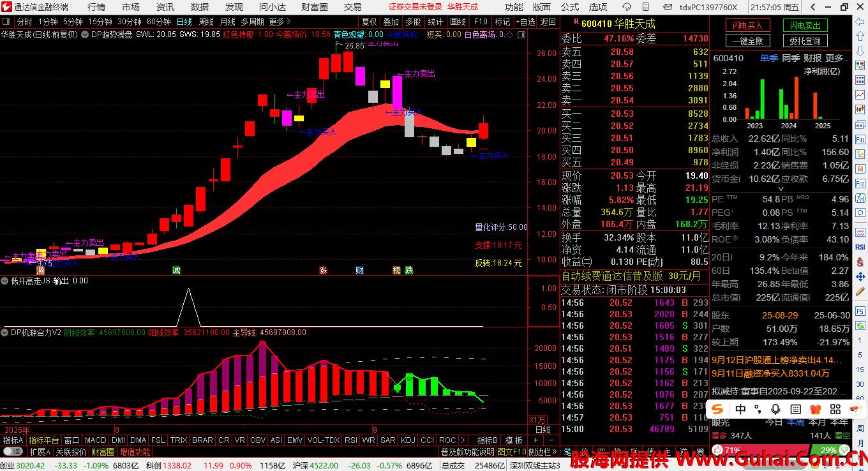The height and width of the screenshot is (471, 868).
Task: Open the 版面 layout menu
Action: (542, 7)
